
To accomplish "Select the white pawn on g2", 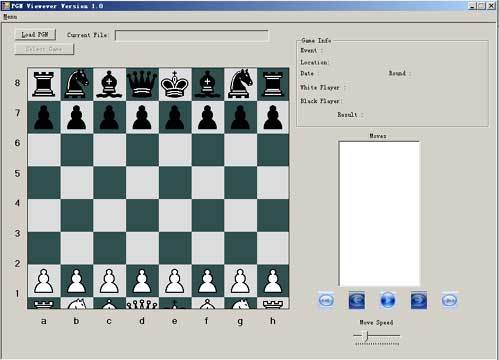I will 240,281.
